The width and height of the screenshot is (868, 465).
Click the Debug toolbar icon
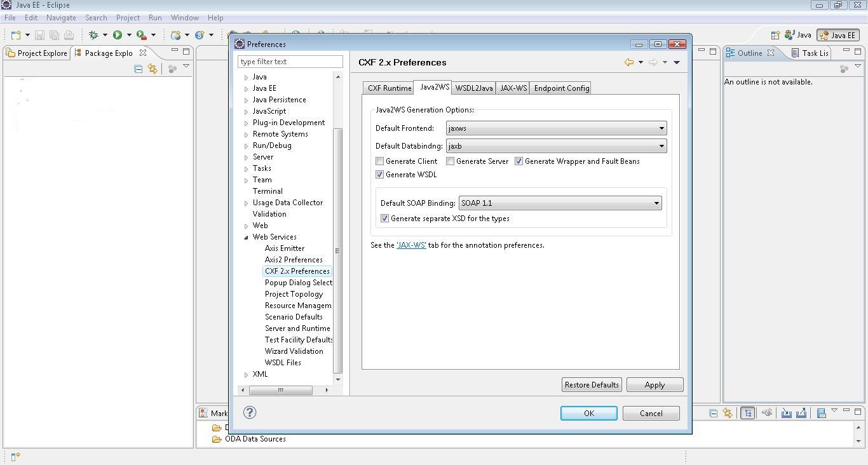click(x=93, y=35)
